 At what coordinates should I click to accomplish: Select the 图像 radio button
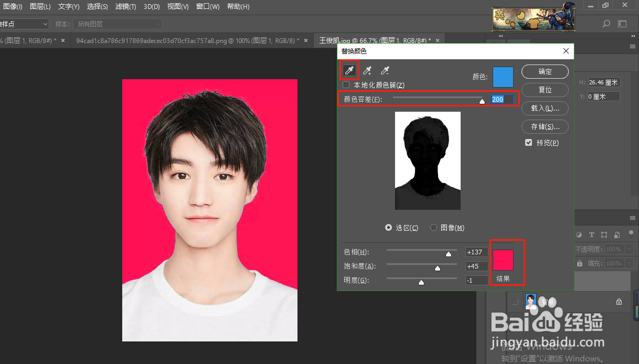(434, 228)
